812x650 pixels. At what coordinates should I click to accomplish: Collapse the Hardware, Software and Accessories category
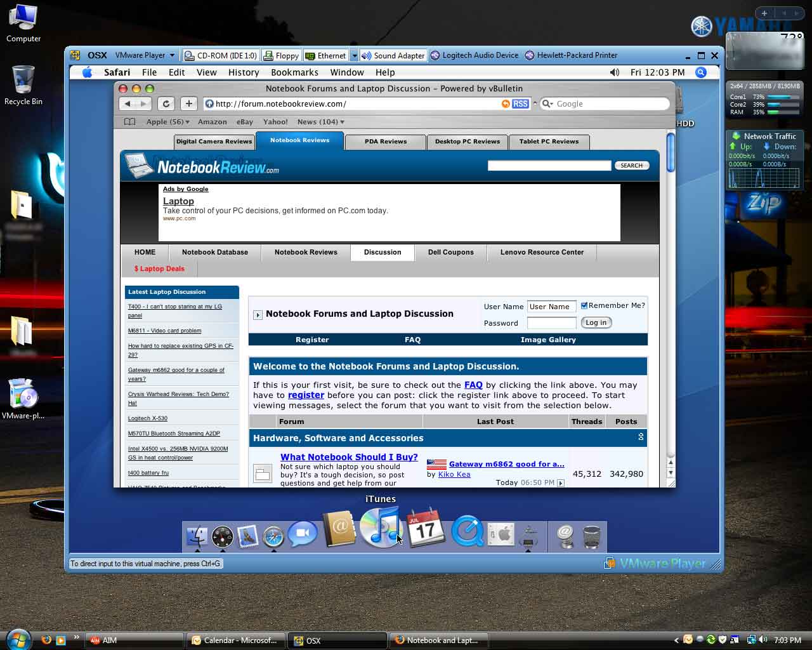point(641,437)
